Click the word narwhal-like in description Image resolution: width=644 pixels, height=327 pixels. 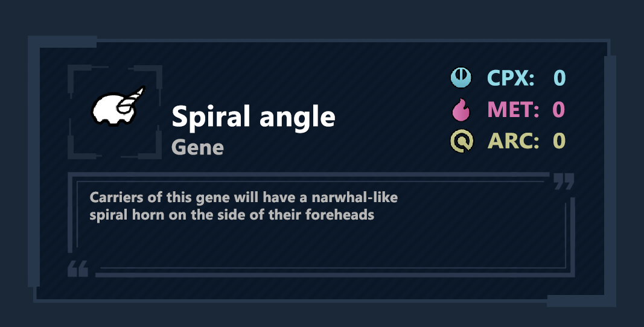tap(354, 197)
